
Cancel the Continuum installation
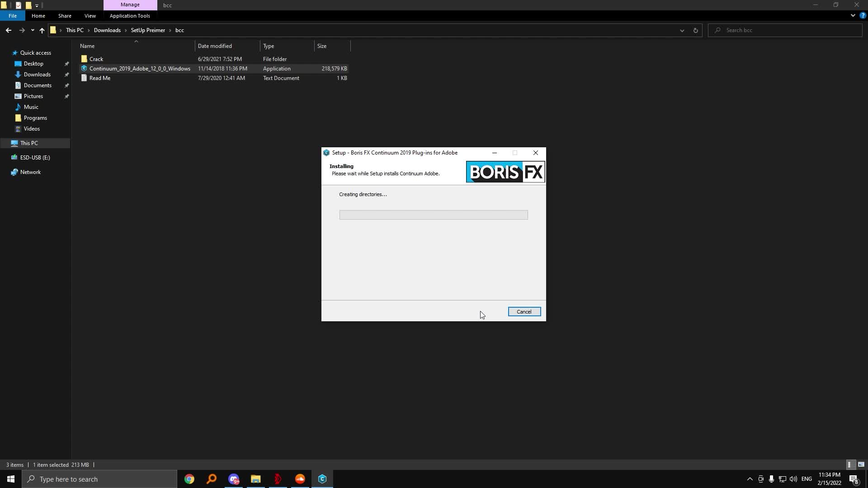click(x=524, y=311)
